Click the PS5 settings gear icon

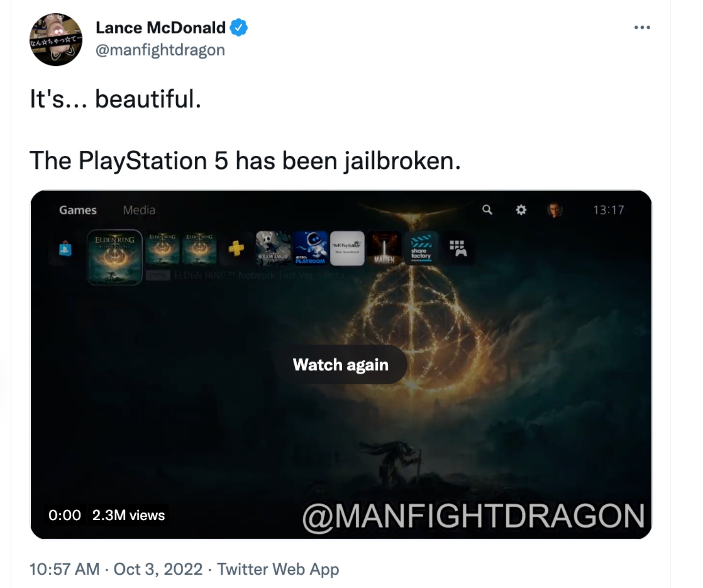(x=521, y=210)
